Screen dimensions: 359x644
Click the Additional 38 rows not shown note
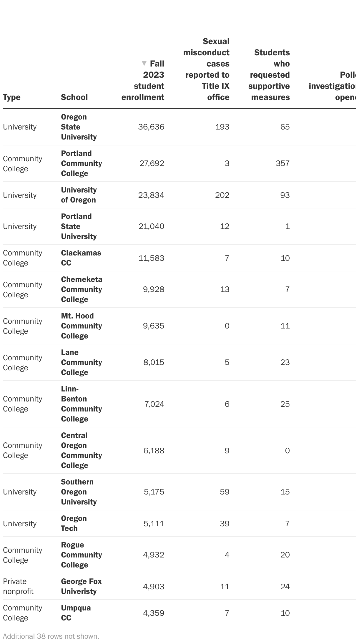[51, 636]
